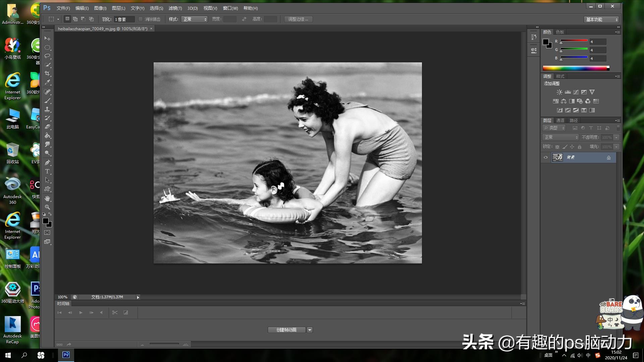Viewport: 644px width, 362px height.
Task: Select the Horizontal Type tool
Action: (x=47, y=171)
